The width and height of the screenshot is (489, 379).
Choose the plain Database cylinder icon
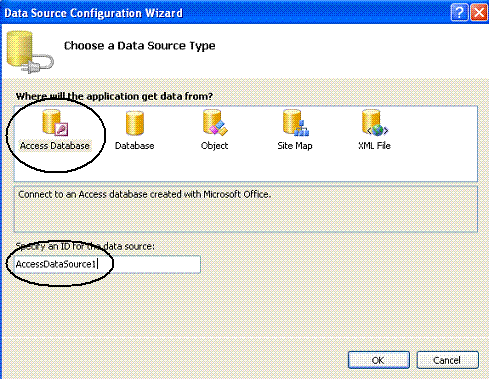pos(135,123)
